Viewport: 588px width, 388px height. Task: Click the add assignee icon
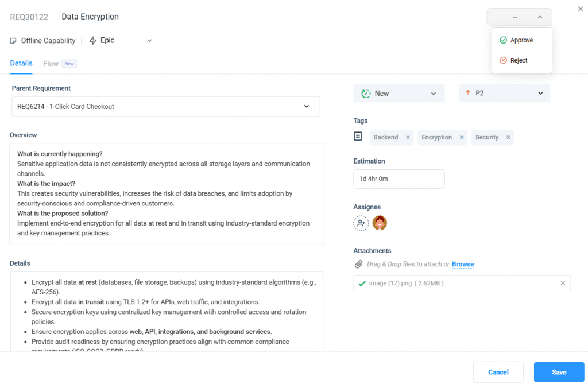[361, 223]
